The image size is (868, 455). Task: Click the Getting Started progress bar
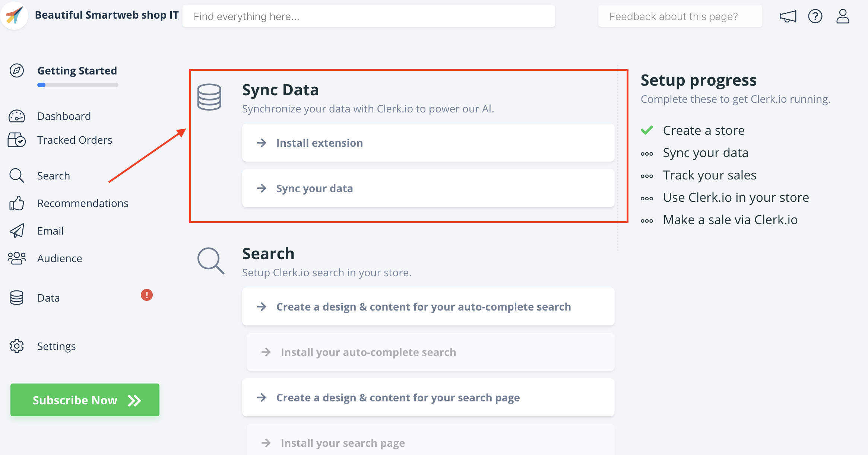[77, 85]
